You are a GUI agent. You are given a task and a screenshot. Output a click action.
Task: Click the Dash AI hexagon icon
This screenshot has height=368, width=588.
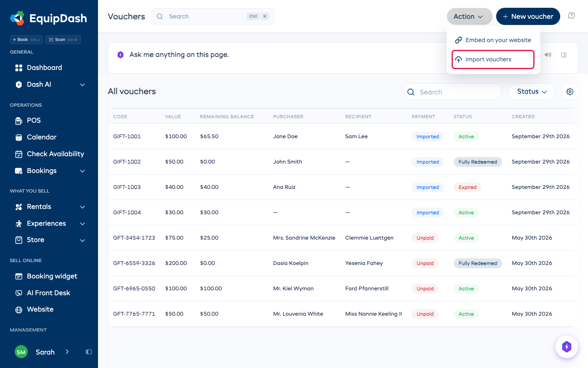(x=19, y=85)
